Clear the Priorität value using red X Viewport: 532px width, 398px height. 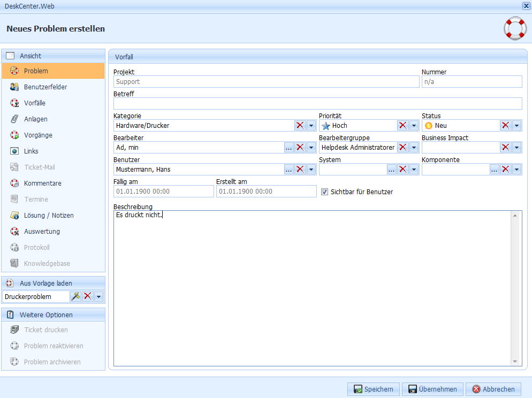(402, 126)
